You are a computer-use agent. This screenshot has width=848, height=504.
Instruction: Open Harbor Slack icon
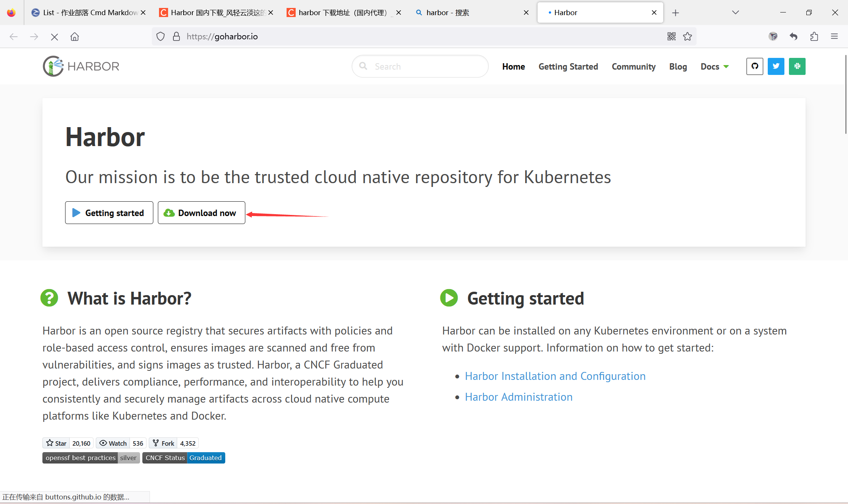797,66
